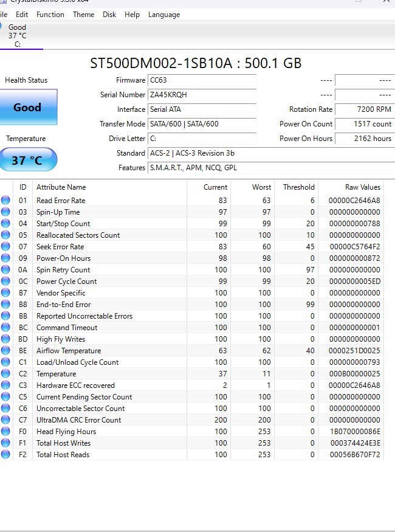The image size is (395, 532).
Task: Click the Drive Letter field C:
Action: tap(202, 139)
